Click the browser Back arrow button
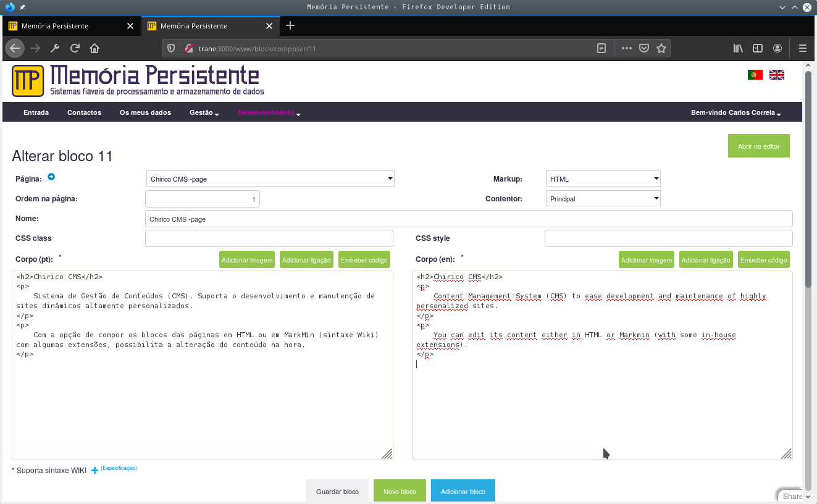 (x=15, y=48)
